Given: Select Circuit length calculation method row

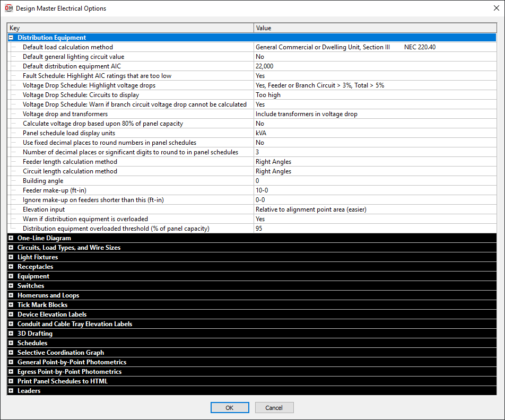Looking at the screenshot, I should point(252,171).
